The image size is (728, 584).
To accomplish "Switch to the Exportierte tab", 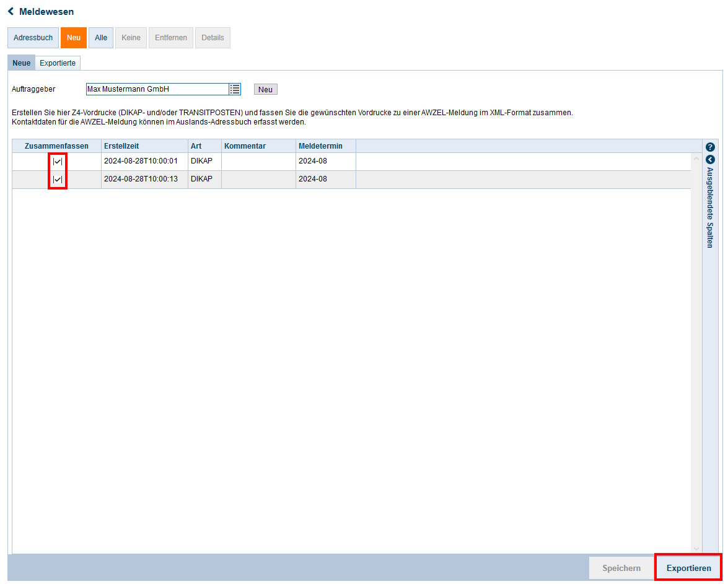I will click(x=58, y=63).
